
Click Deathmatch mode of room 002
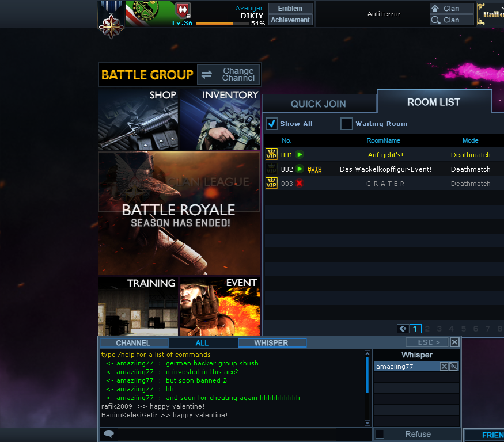tap(471, 169)
